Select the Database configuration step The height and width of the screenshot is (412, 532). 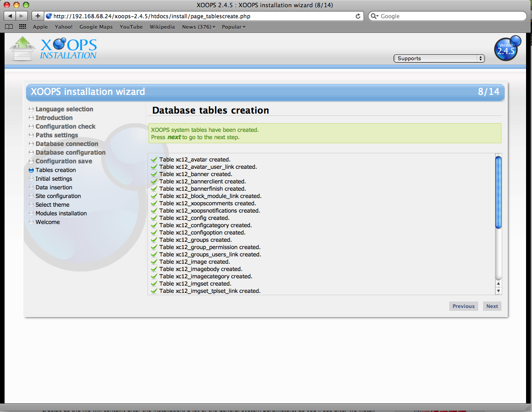pos(70,152)
